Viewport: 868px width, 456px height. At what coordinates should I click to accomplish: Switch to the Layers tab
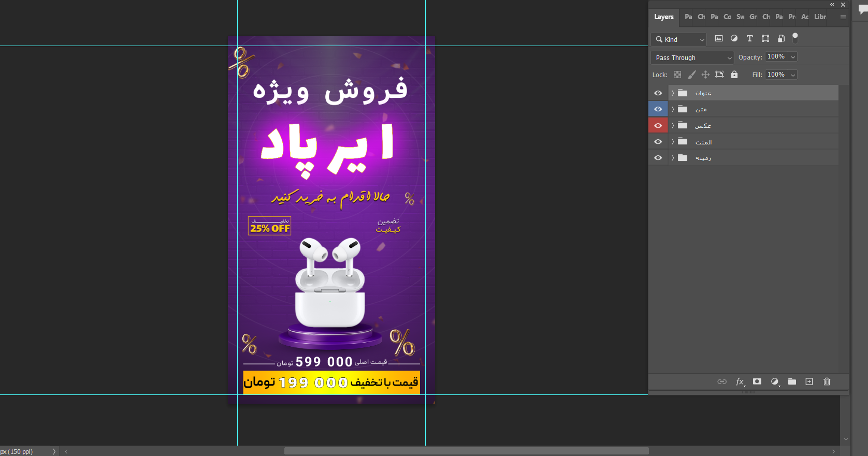(x=664, y=17)
